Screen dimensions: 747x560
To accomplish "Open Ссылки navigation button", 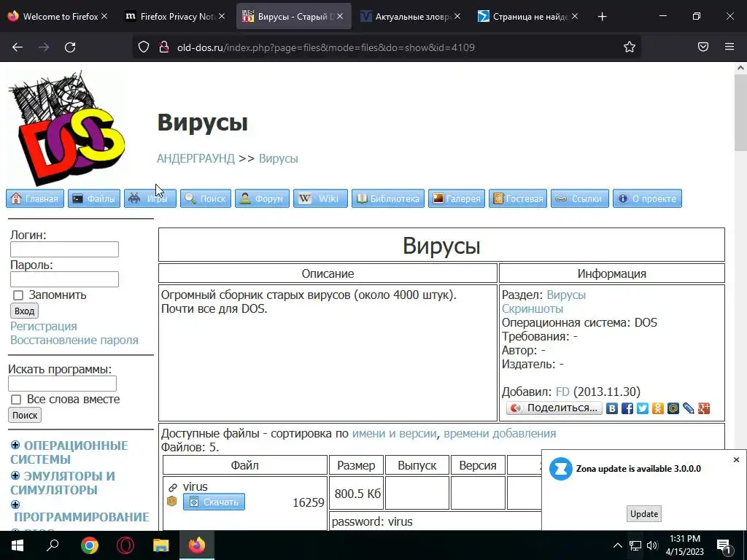I will tap(580, 198).
